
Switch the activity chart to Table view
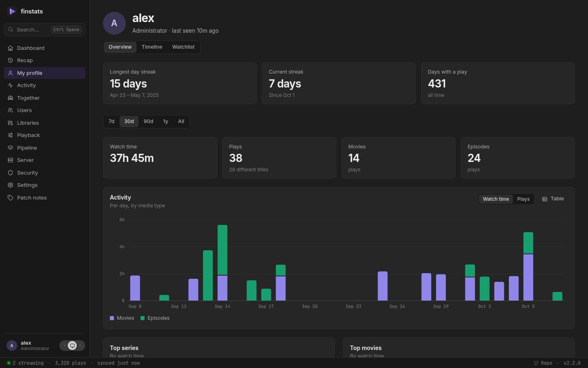tap(553, 199)
